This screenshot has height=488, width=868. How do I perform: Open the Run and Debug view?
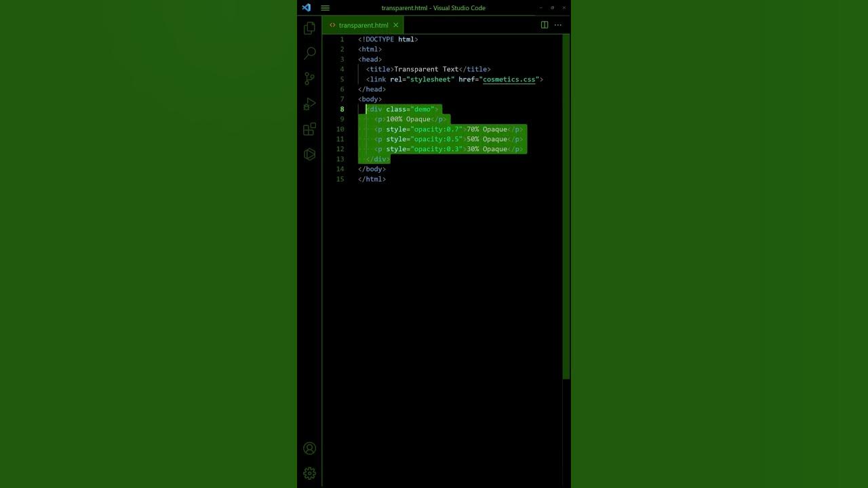pyautogui.click(x=309, y=103)
